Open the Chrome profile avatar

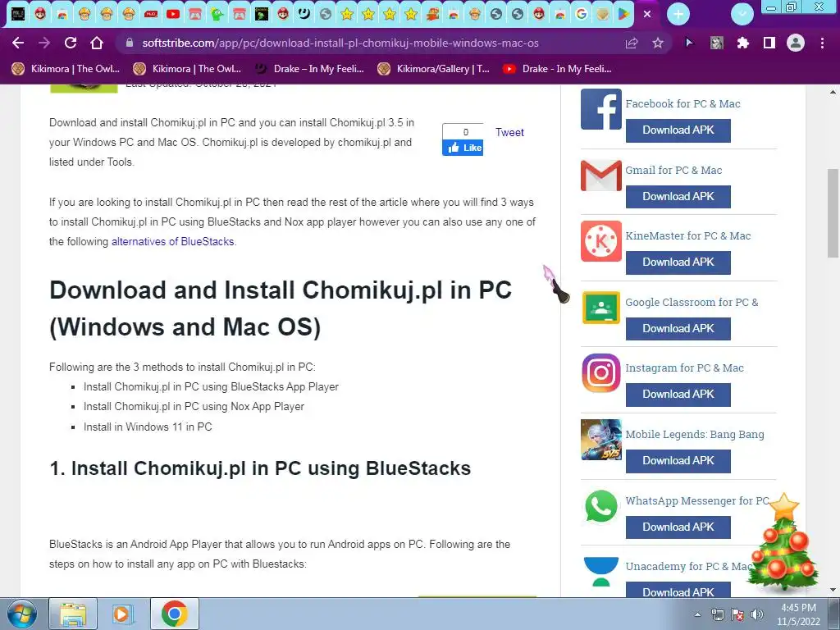[796, 43]
